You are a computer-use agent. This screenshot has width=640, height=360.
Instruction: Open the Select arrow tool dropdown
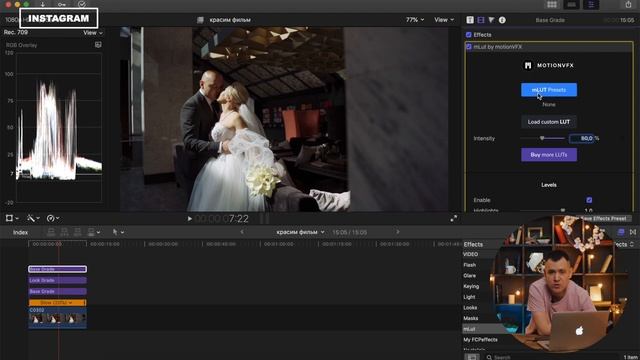pos(118,232)
